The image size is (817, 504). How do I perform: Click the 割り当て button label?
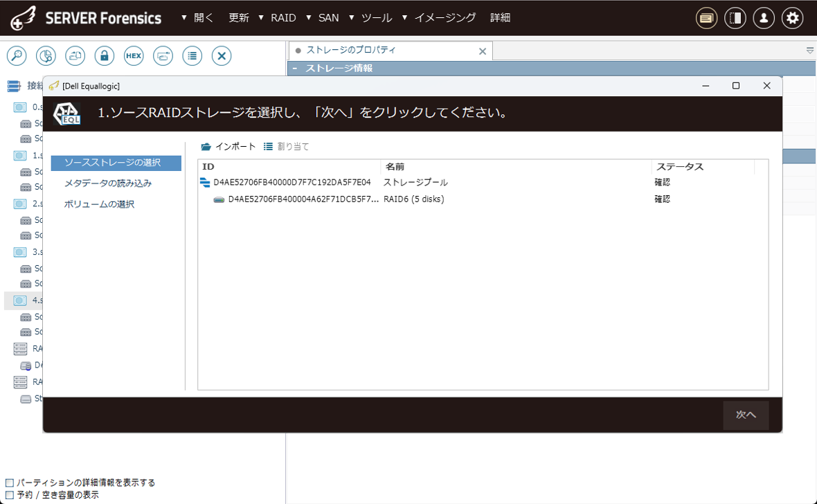[x=294, y=147]
